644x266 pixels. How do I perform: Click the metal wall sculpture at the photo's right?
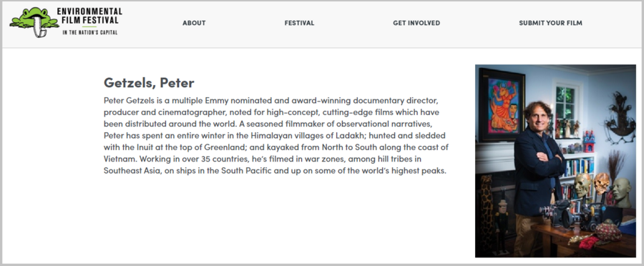620,117
